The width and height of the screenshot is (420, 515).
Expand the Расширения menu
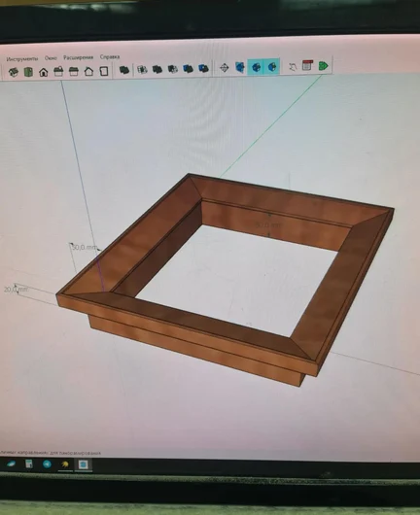[78, 57]
